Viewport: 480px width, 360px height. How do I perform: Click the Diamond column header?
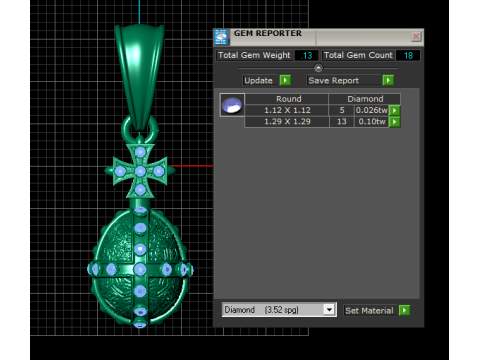click(365, 99)
